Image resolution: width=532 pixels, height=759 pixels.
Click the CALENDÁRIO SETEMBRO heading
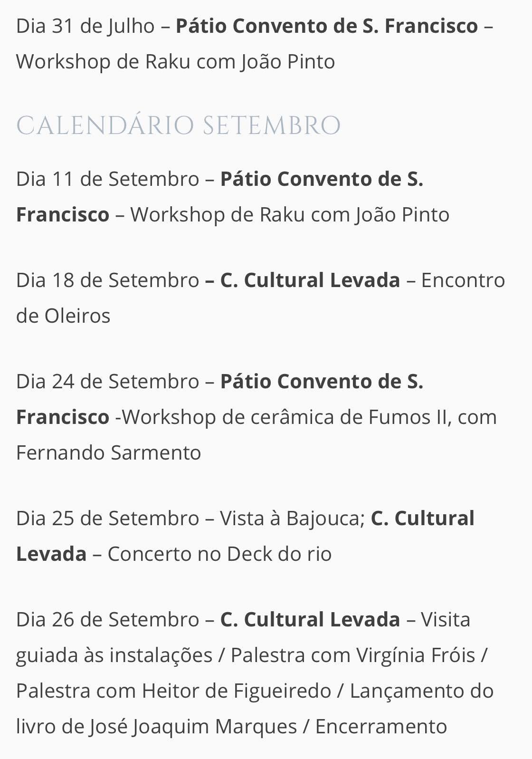tap(178, 125)
